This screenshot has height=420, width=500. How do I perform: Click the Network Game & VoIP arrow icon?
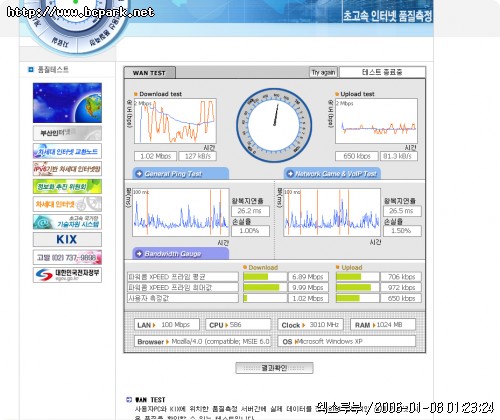coord(290,174)
